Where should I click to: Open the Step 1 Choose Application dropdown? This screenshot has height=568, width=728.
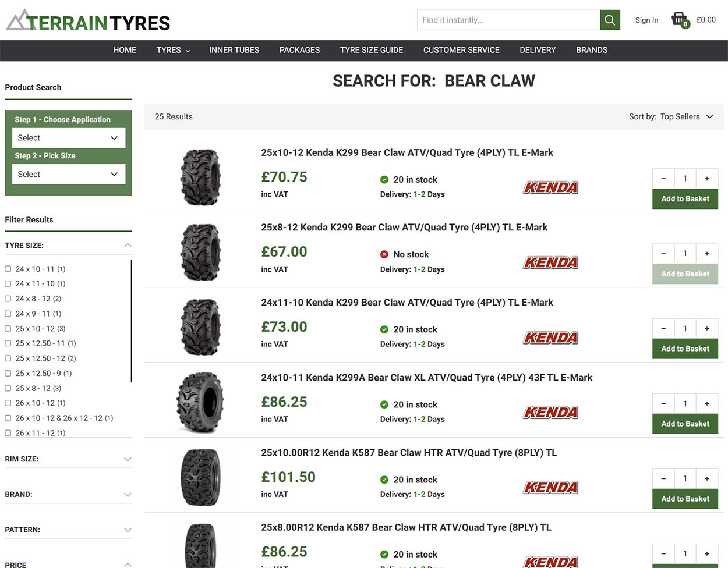68,137
